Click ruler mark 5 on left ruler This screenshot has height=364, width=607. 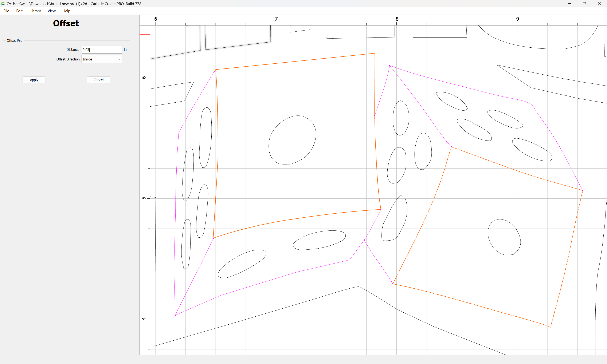pyautogui.click(x=144, y=198)
